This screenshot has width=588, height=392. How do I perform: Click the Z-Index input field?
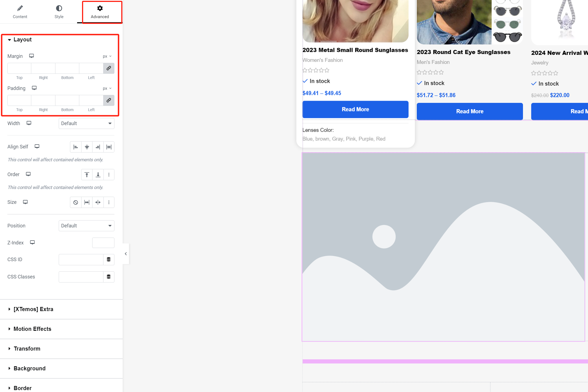pos(103,243)
